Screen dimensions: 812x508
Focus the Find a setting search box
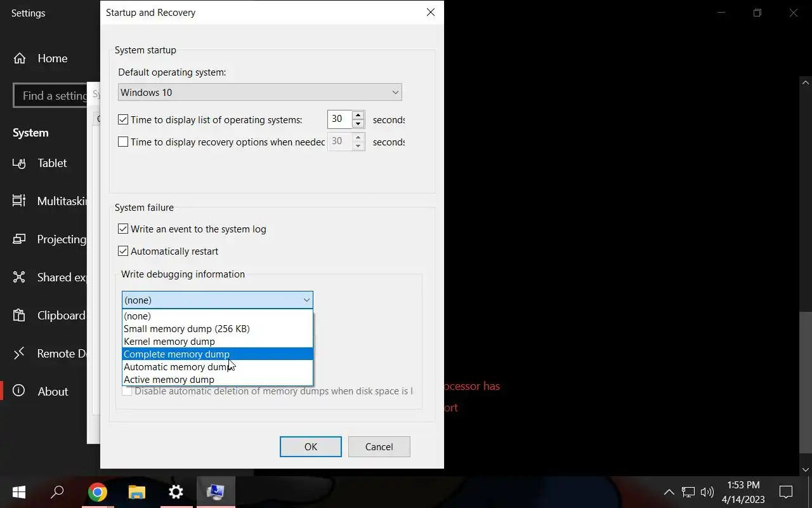[x=51, y=96]
